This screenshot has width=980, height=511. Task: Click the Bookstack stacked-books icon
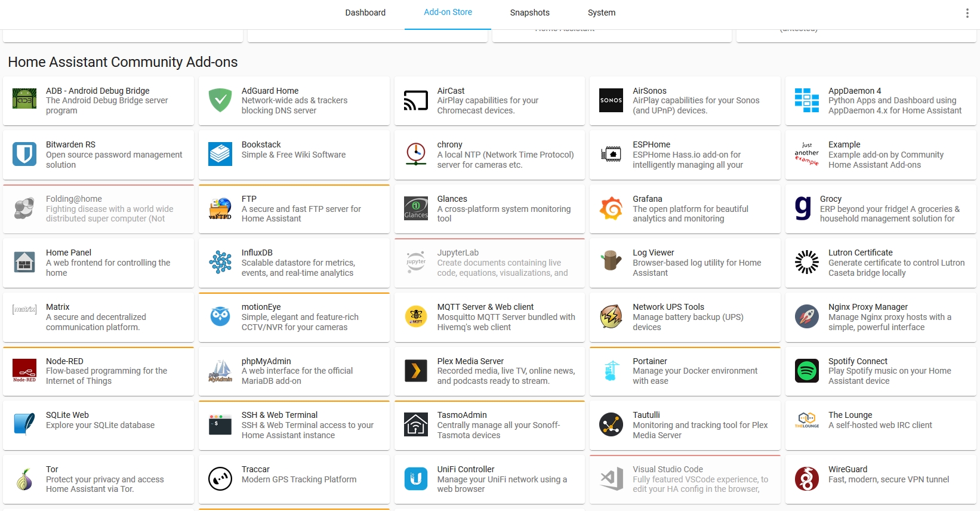(220, 154)
